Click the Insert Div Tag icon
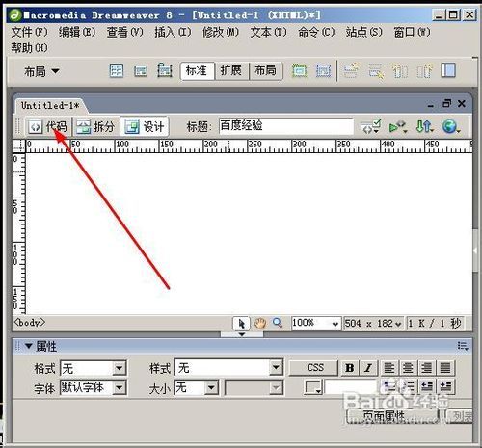This screenshot has width=482, height=448. point(141,70)
